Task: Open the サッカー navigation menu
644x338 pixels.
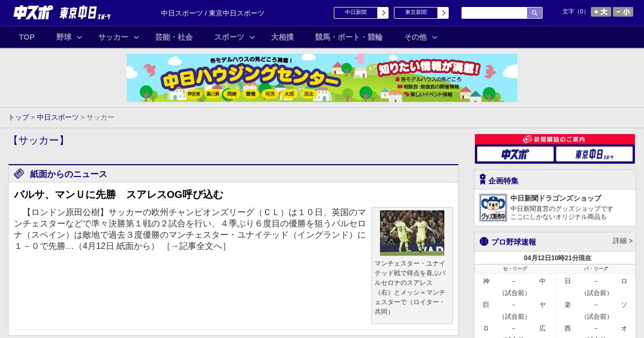Action: pyautogui.click(x=113, y=37)
